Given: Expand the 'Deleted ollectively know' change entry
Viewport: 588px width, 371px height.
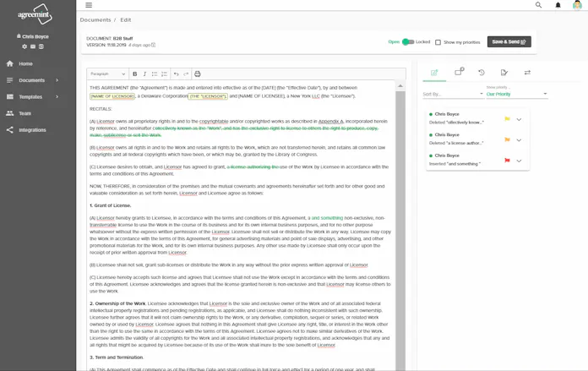Looking at the screenshot, I should click(x=519, y=119).
